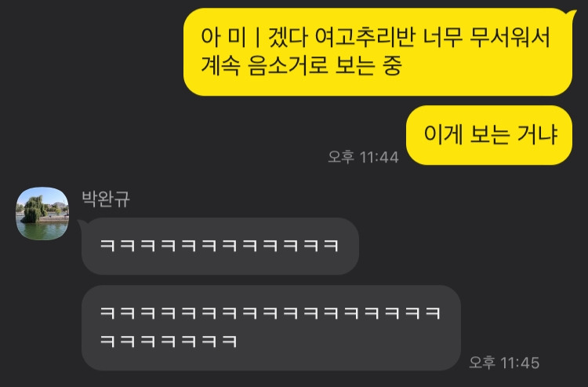Tap the sender name 박완규

tap(106, 199)
